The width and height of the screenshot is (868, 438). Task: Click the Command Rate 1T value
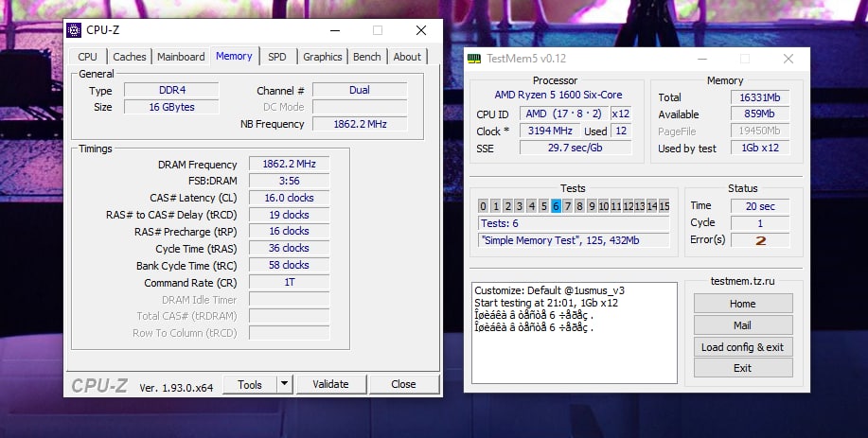pyautogui.click(x=289, y=283)
